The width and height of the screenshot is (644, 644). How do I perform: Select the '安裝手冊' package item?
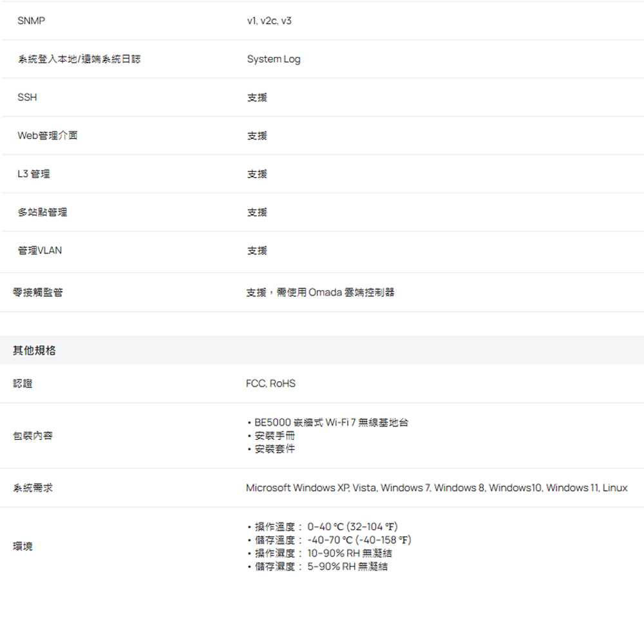point(275,436)
